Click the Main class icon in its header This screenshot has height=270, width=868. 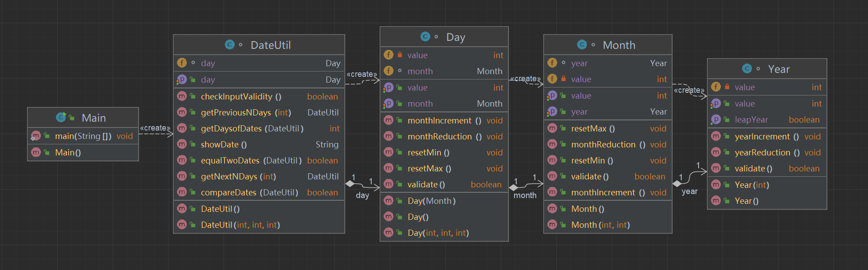pos(61,117)
